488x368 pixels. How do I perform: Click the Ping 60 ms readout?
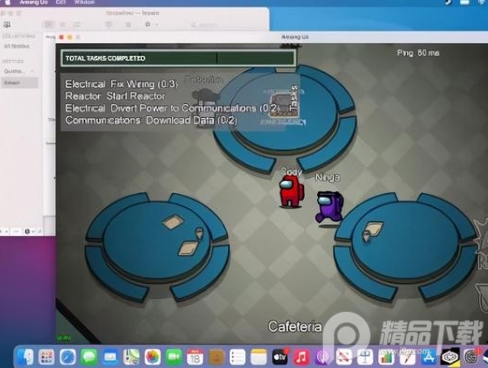tap(418, 53)
